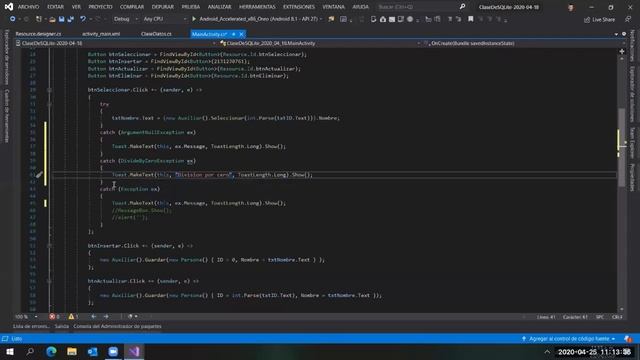Click the Visual Studio taskbar icon
Image resolution: width=640 pixels, height=360 pixels.
coord(134,352)
